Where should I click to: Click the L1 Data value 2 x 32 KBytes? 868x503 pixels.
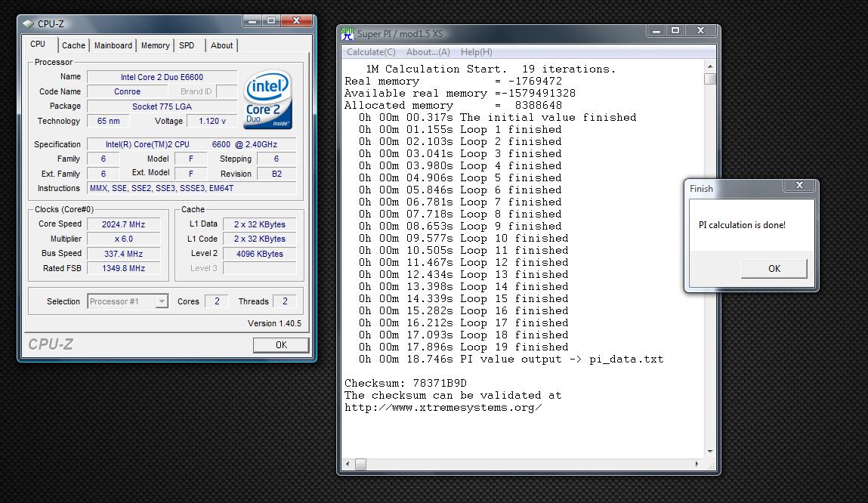pyautogui.click(x=260, y=224)
